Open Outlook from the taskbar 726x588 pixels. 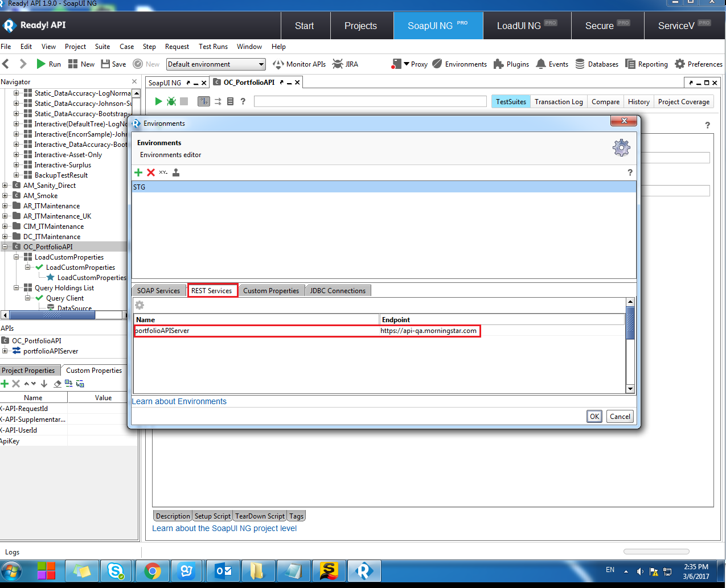click(x=223, y=571)
